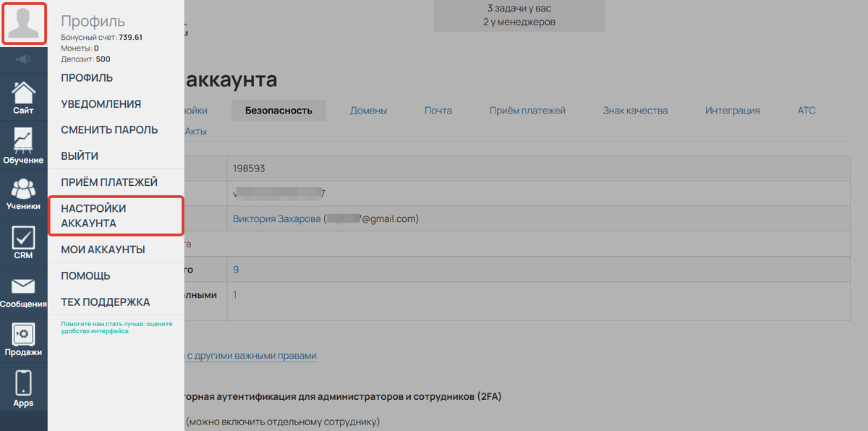
Task: Click the profile avatar thumbnail
Action: tap(24, 22)
